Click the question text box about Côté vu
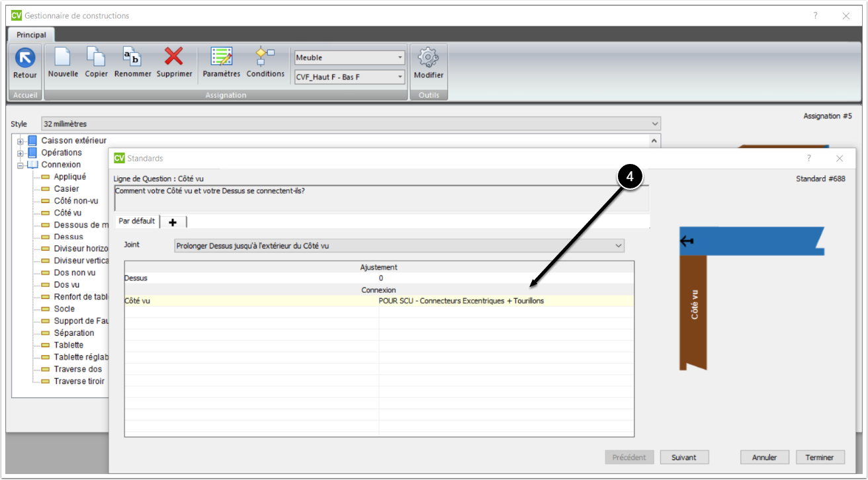 coord(382,198)
